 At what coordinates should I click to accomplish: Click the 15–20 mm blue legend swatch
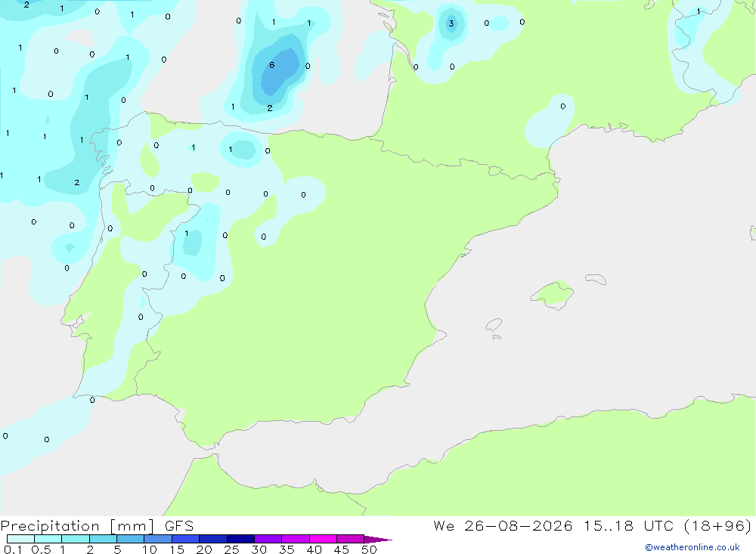pyautogui.click(x=186, y=539)
